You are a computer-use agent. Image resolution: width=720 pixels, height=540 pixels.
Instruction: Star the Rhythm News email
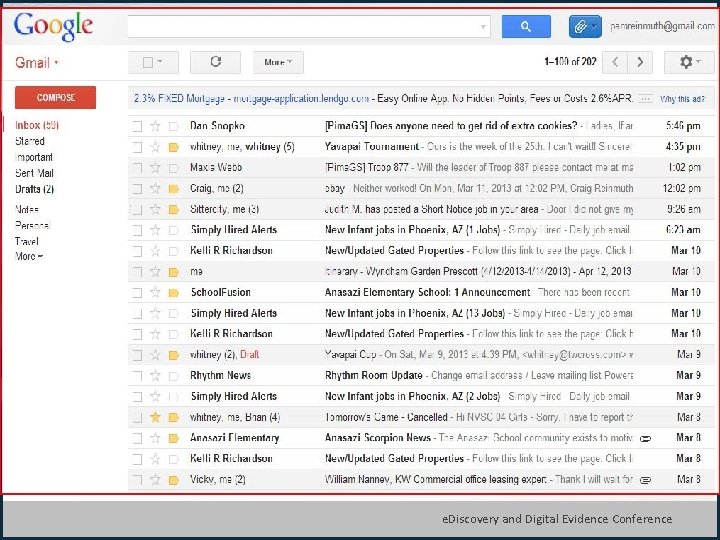[155, 376]
